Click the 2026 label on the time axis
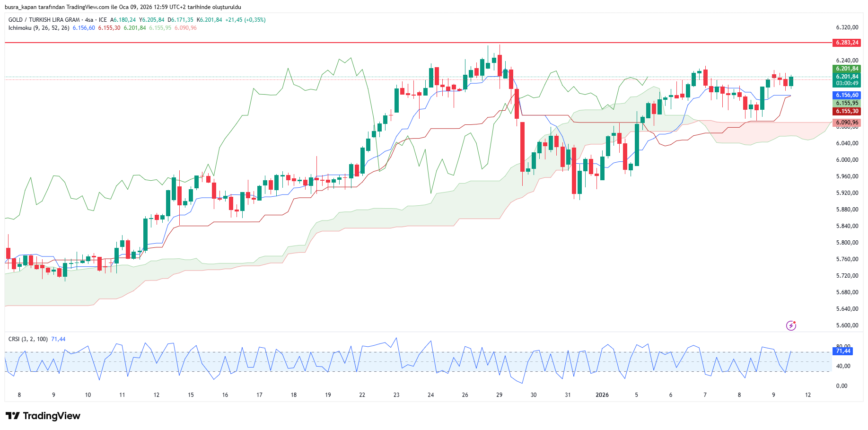Screen dimensions: 868x430 point(602,395)
